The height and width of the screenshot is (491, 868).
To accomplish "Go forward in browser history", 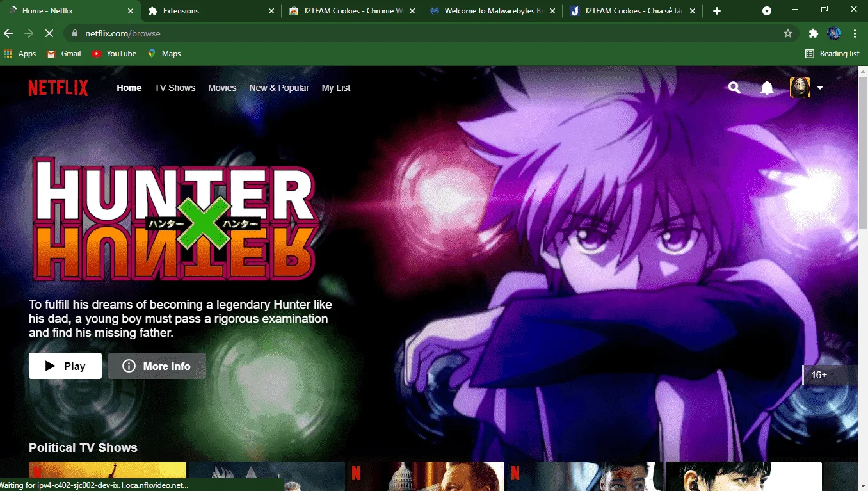I will (x=29, y=33).
